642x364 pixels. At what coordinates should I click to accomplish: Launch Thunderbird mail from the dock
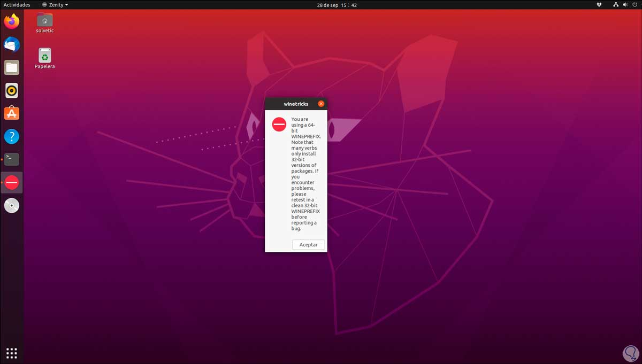point(12,44)
